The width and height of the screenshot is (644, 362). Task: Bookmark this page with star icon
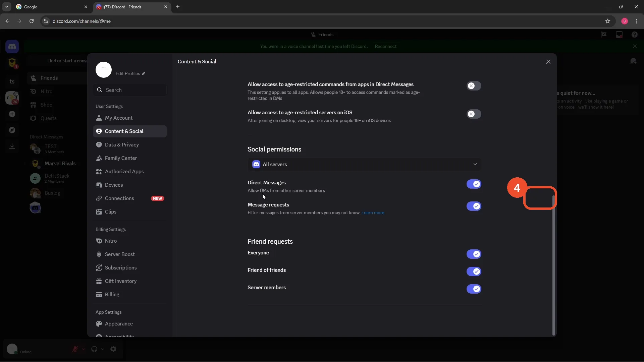pyautogui.click(x=607, y=21)
